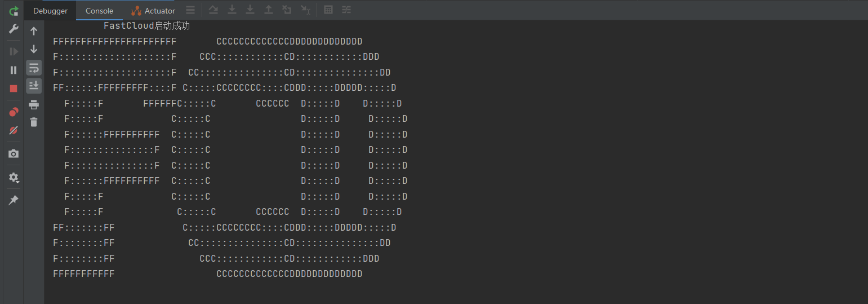
Task: Rerun the application with the green icon
Action: (x=14, y=11)
